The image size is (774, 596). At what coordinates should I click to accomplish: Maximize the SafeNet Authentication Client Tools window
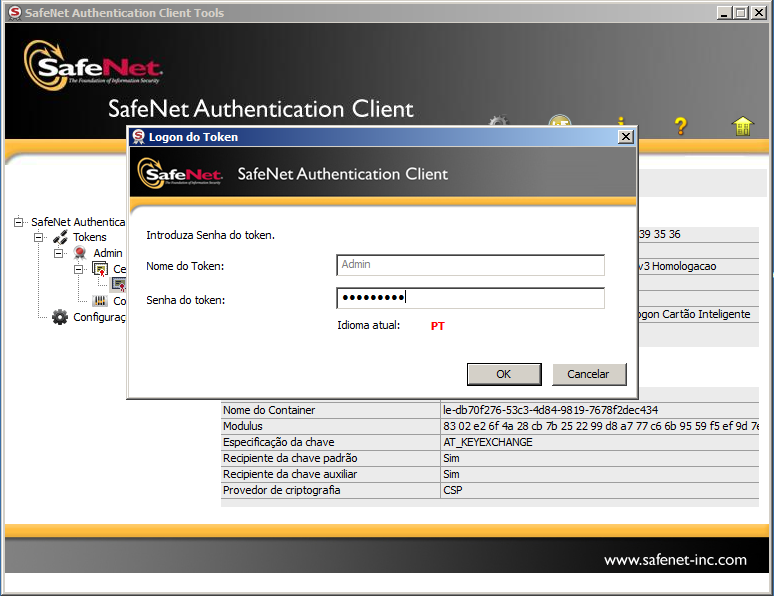tap(740, 13)
